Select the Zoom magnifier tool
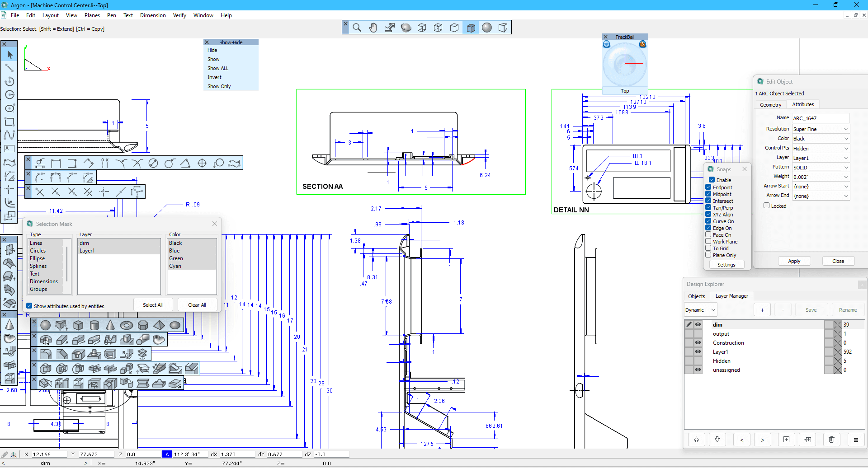868x468 pixels. pyautogui.click(x=357, y=27)
